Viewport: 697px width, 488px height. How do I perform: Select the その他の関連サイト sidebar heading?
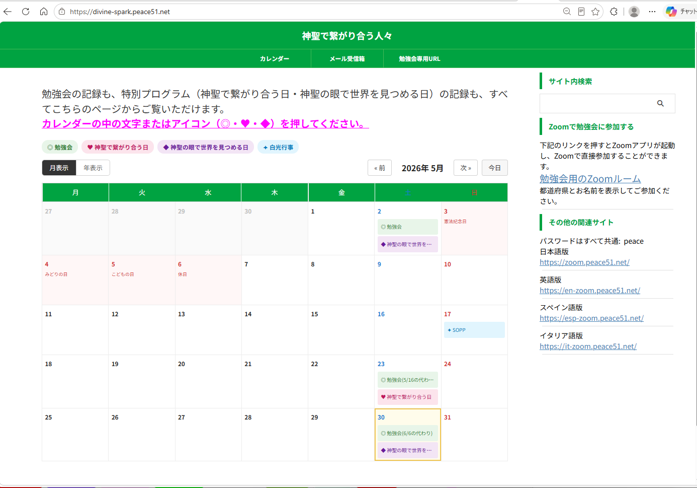point(581,222)
